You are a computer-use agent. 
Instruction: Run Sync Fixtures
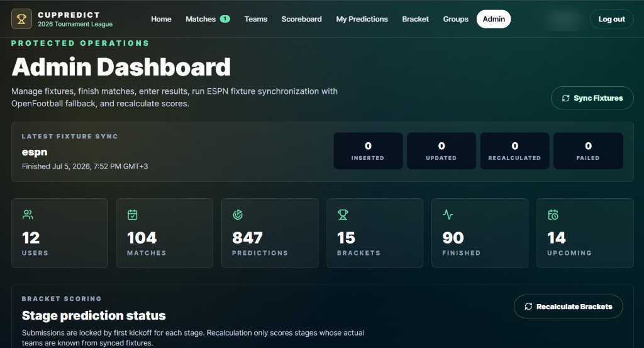click(x=592, y=98)
